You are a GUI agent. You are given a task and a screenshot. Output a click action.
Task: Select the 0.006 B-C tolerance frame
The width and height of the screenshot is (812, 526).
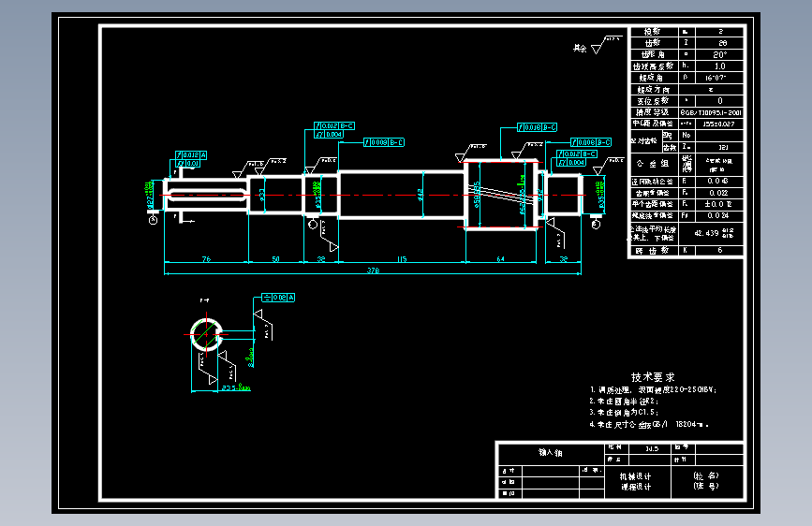(591, 142)
